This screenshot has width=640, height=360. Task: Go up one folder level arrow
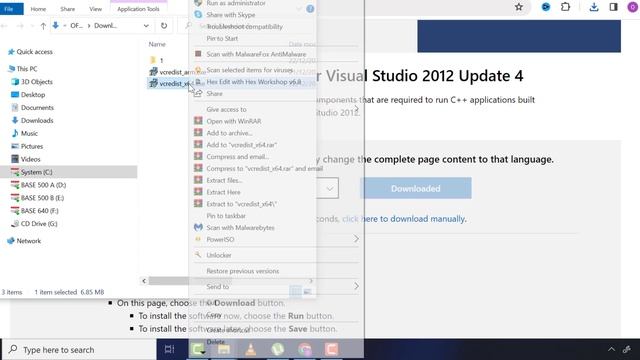pos(43,26)
